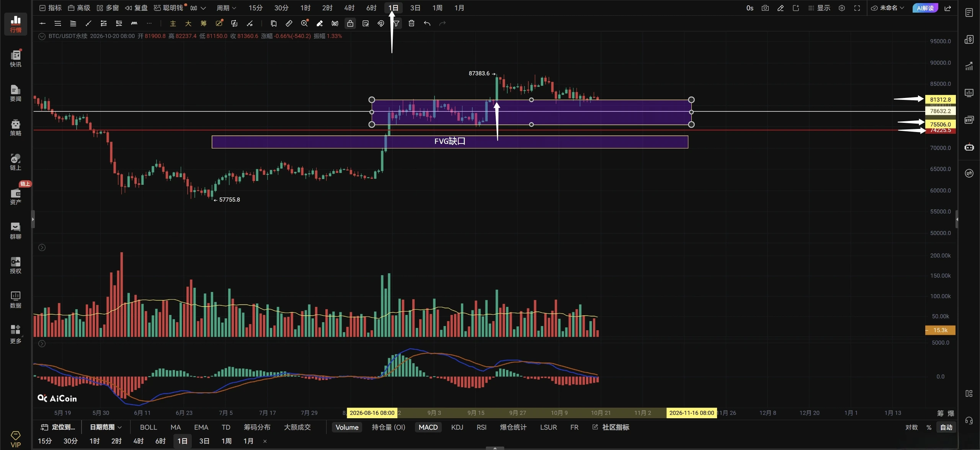The width and height of the screenshot is (980, 450).
Task: Toggle 自动 auto price scale
Action: (946, 427)
